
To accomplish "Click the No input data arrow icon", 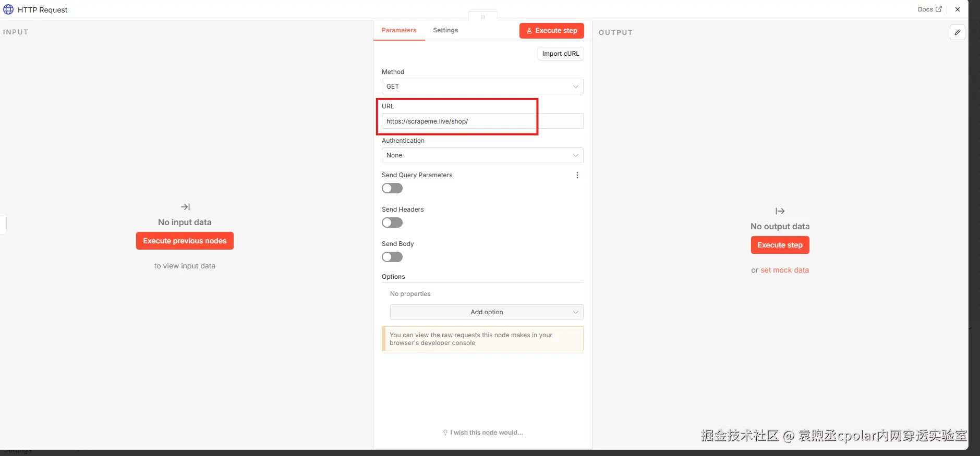I will (x=185, y=207).
